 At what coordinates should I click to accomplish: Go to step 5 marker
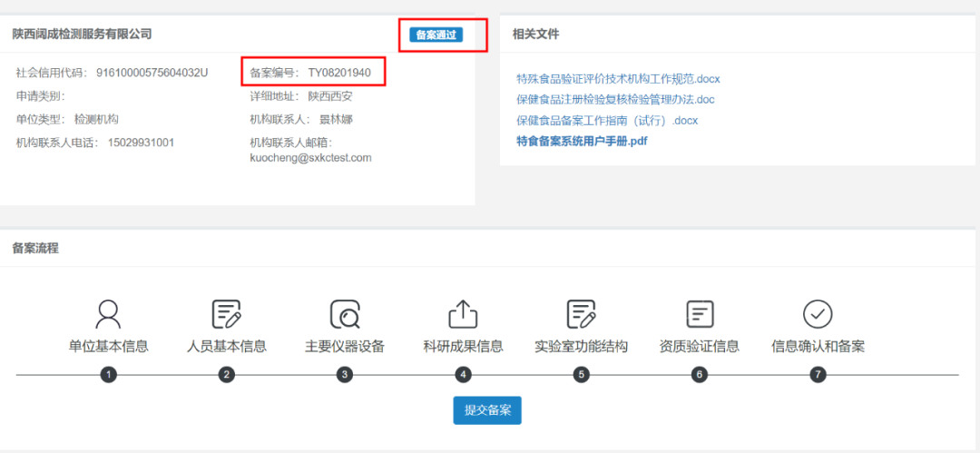[x=582, y=375]
